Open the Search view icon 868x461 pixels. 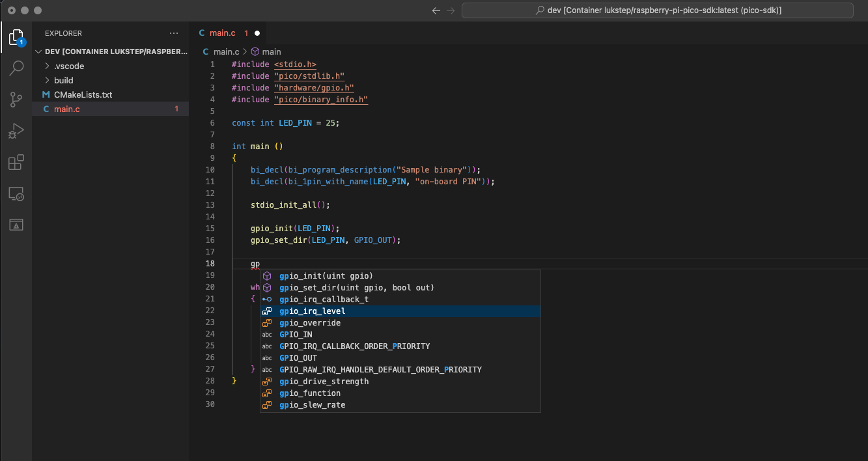coord(16,68)
